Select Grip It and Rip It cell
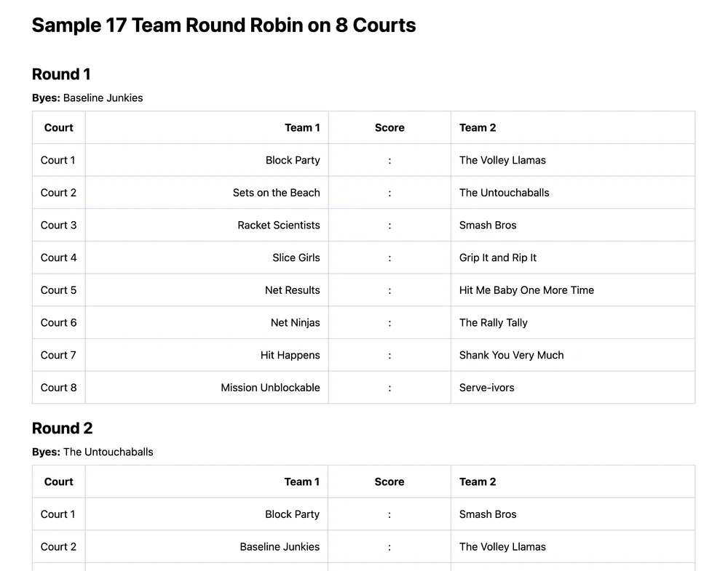 coord(498,257)
